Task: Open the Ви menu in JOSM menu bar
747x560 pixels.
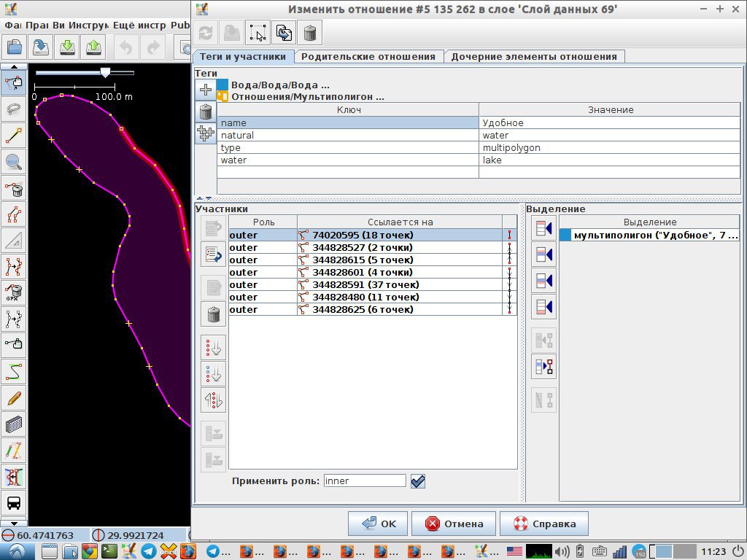Action: click(58, 26)
